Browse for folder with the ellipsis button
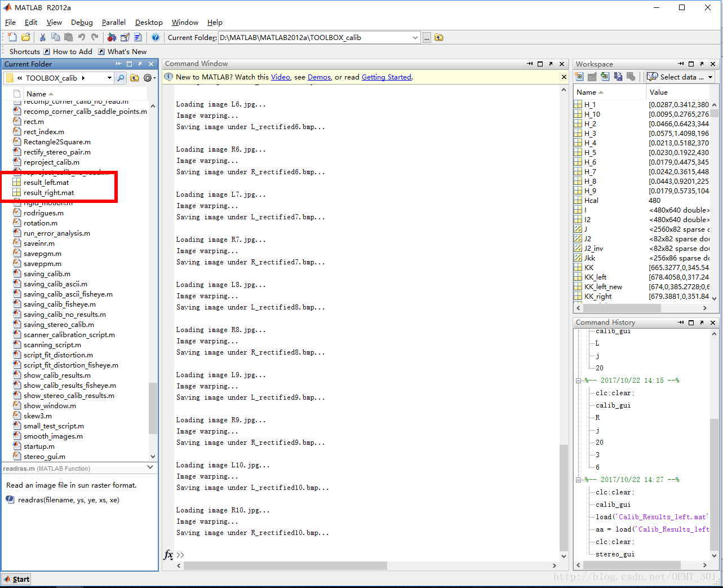The width and height of the screenshot is (723, 588). [x=427, y=38]
